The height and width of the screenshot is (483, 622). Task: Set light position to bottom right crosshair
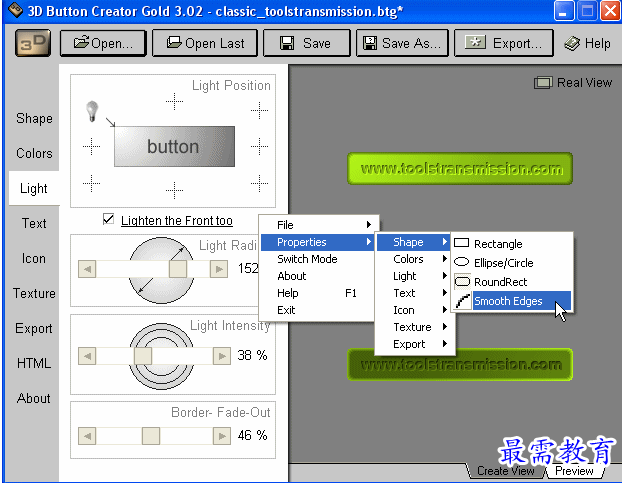[x=259, y=183]
